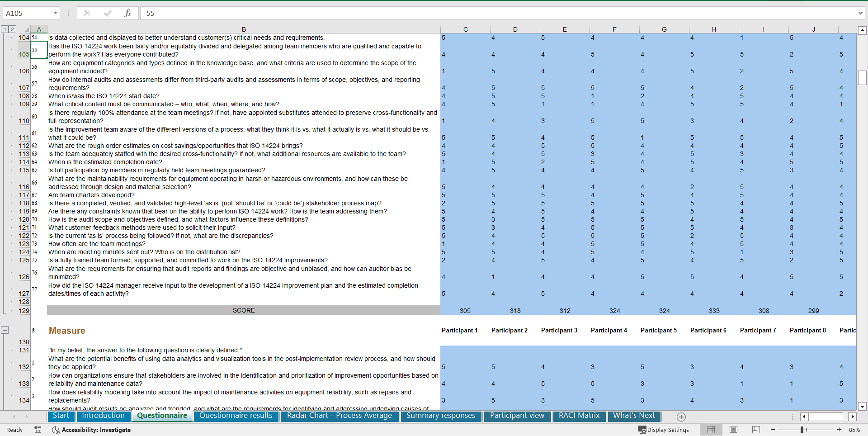
Task: Open the Name Box dropdown
Action: 55,13
